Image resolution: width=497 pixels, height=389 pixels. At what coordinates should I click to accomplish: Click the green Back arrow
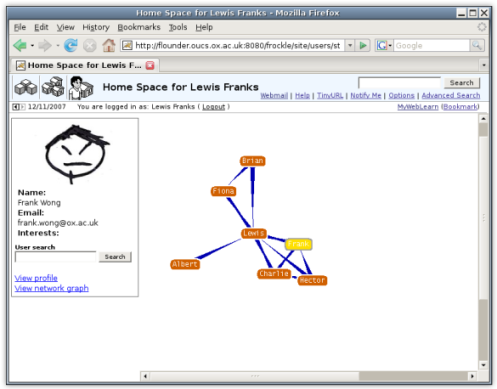[20, 45]
